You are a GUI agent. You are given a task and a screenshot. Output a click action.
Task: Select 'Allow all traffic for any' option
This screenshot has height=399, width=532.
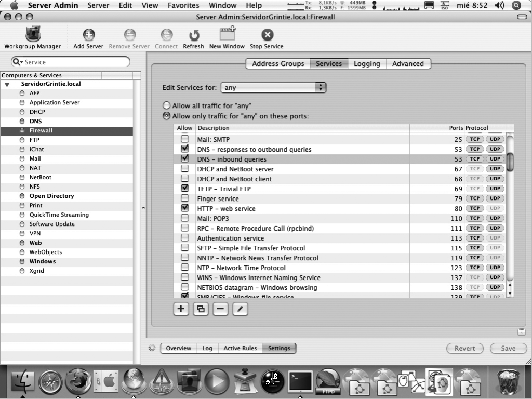tap(167, 105)
